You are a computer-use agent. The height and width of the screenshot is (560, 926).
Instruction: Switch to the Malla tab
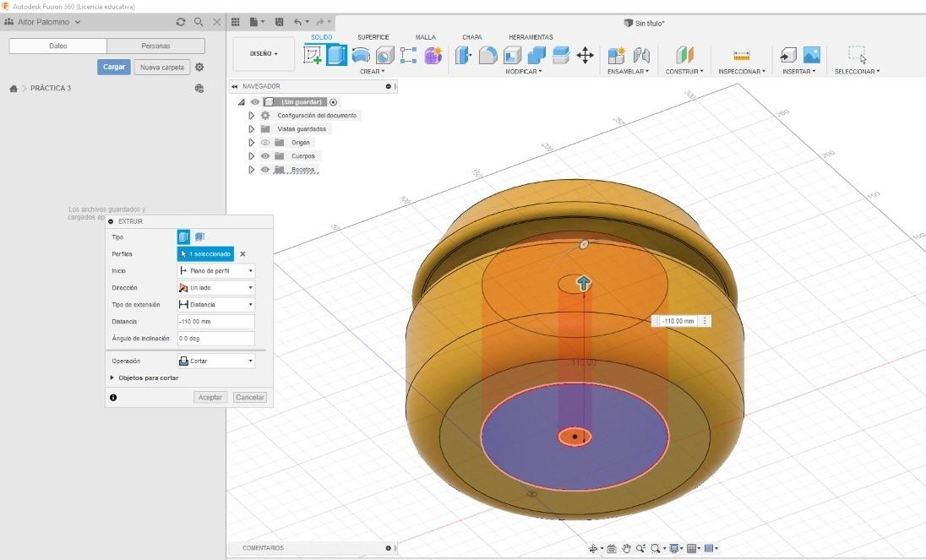point(425,37)
